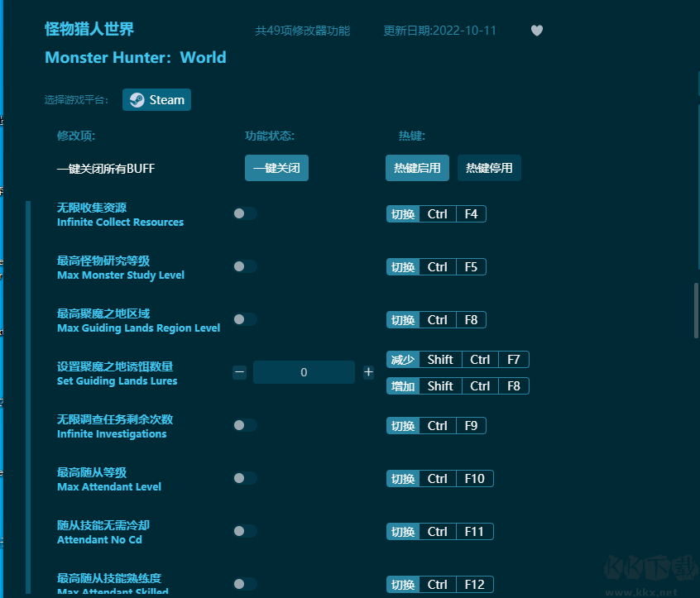Click the F9 hotkey key box
700x598 pixels.
click(x=471, y=425)
